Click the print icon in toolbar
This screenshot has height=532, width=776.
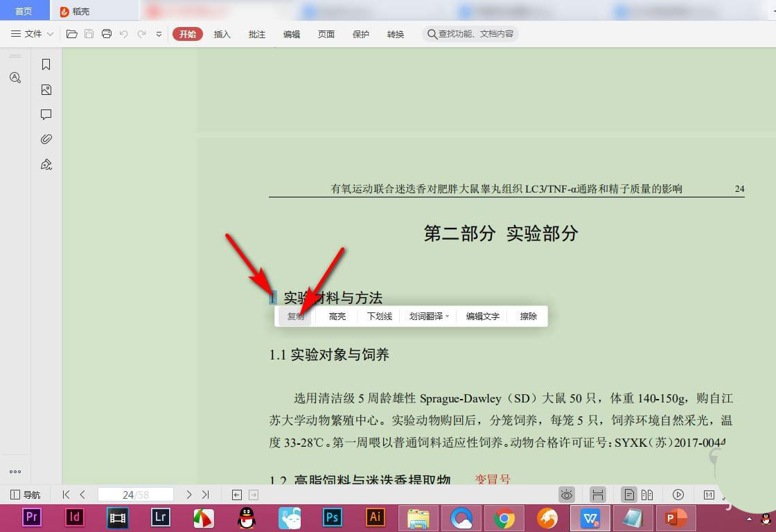pyautogui.click(x=107, y=34)
